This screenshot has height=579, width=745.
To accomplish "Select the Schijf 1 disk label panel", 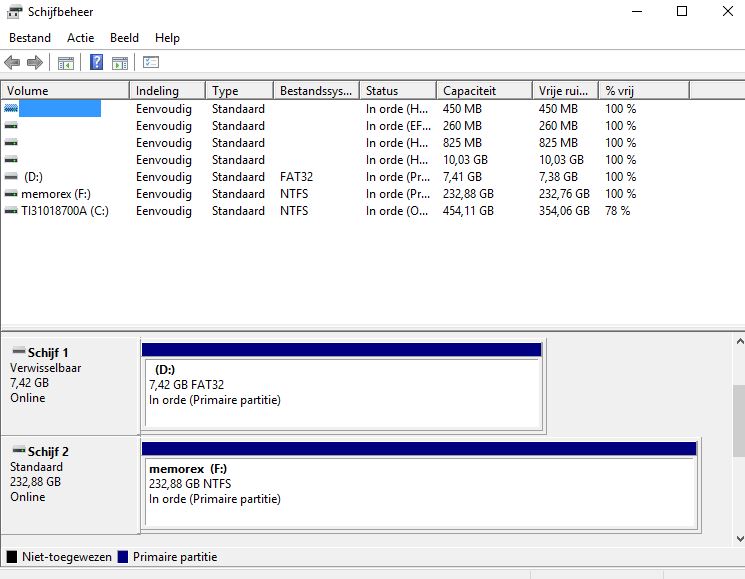I will tap(70, 386).
